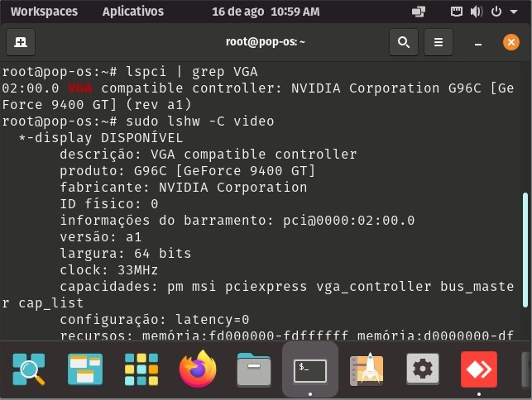Click the 'r cap_list' wrapped line
Screen dimensions: 532x400
pyautogui.click(x=43, y=303)
